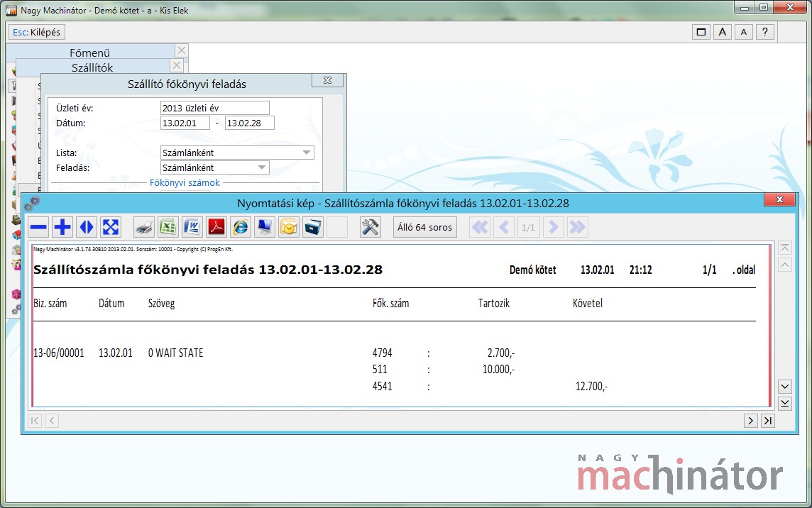Fit whole page with four-arrow icon

111,227
